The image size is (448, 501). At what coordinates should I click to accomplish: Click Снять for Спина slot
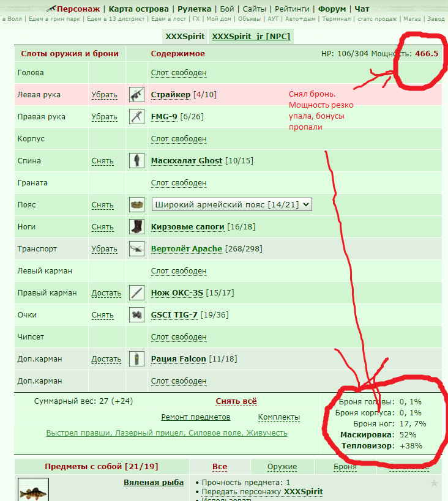tap(103, 161)
